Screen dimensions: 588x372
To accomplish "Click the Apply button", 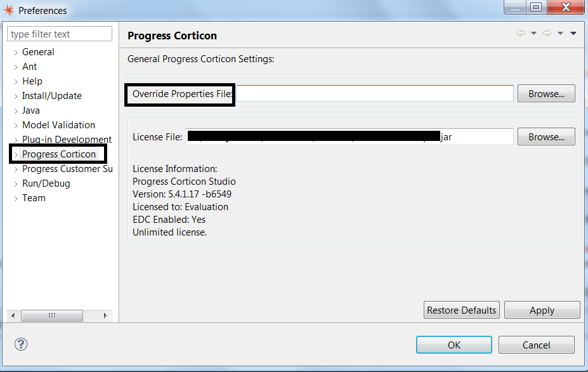I will click(542, 310).
